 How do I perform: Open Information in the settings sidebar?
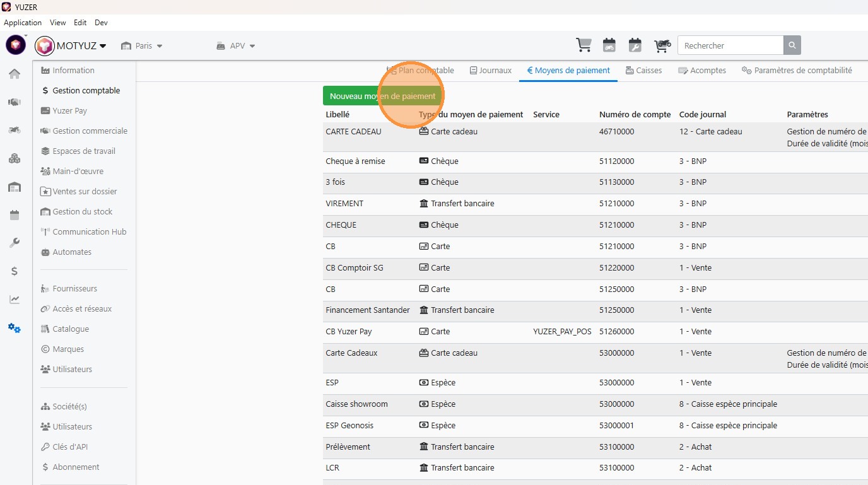pyautogui.click(x=67, y=71)
